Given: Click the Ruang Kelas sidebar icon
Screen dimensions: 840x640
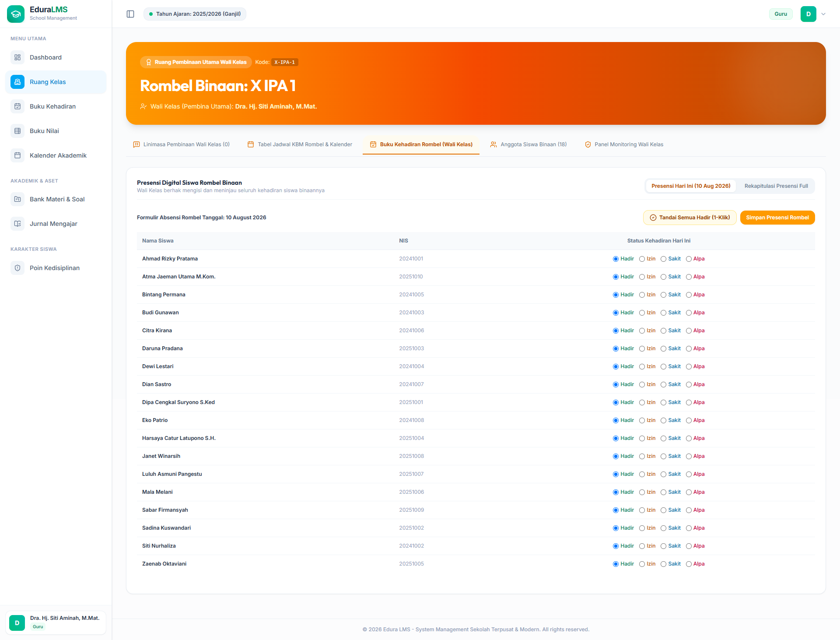Looking at the screenshot, I should (x=17, y=82).
